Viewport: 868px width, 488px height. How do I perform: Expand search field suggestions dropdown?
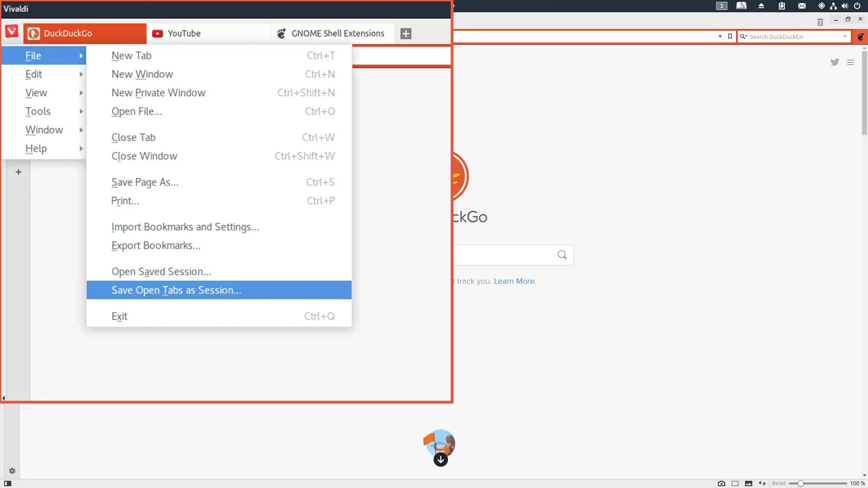tap(844, 37)
